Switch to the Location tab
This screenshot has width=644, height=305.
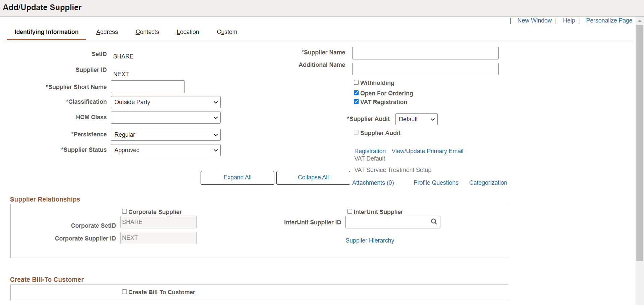pos(188,32)
